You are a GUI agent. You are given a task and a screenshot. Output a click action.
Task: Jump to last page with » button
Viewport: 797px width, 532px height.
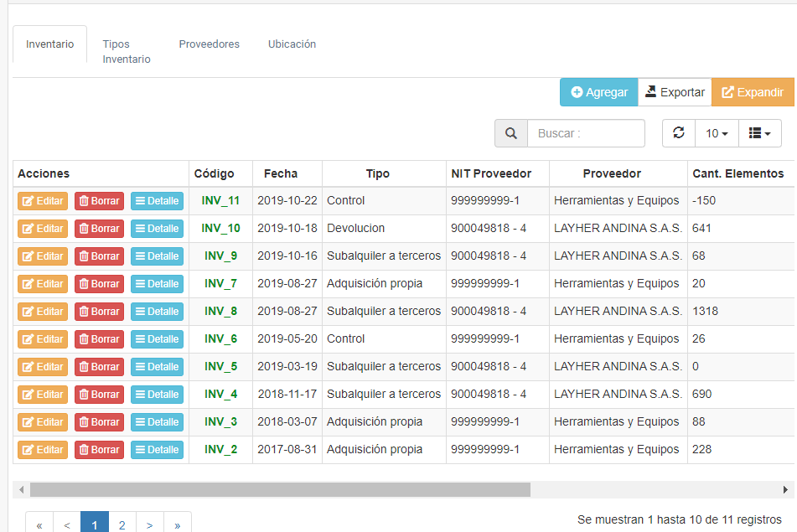pyautogui.click(x=178, y=524)
